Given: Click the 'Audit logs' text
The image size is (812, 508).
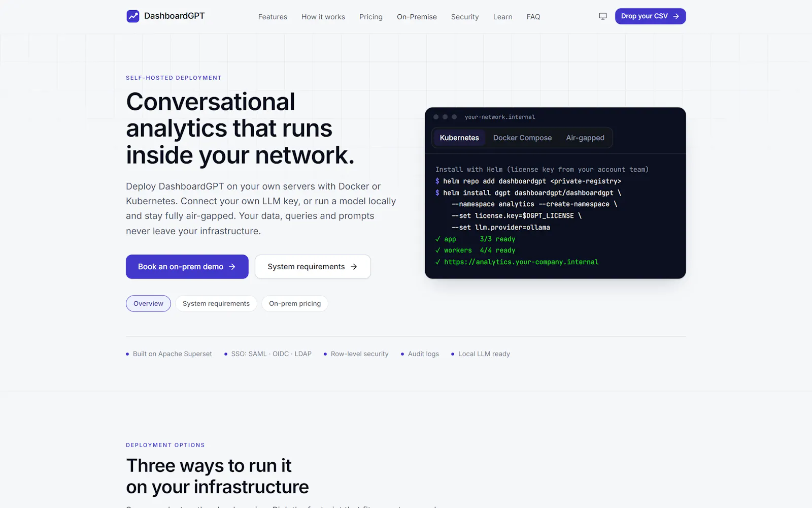Looking at the screenshot, I should (x=423, y=354).
